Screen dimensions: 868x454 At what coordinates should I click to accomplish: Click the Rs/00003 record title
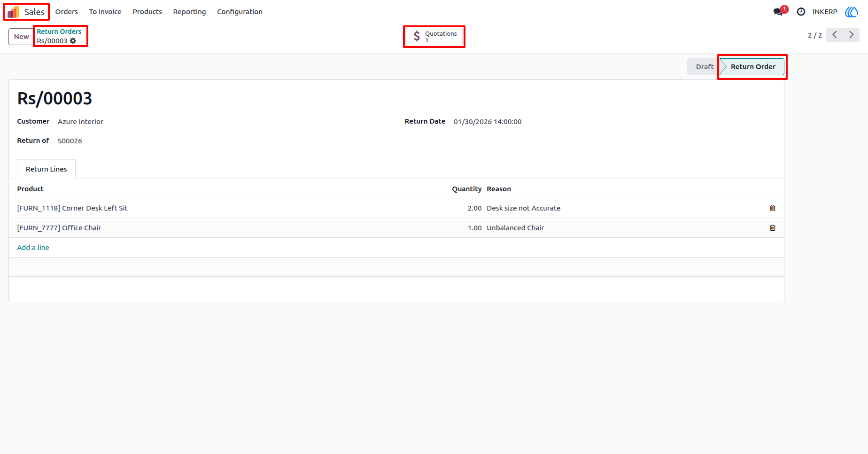tap(54, 99)
